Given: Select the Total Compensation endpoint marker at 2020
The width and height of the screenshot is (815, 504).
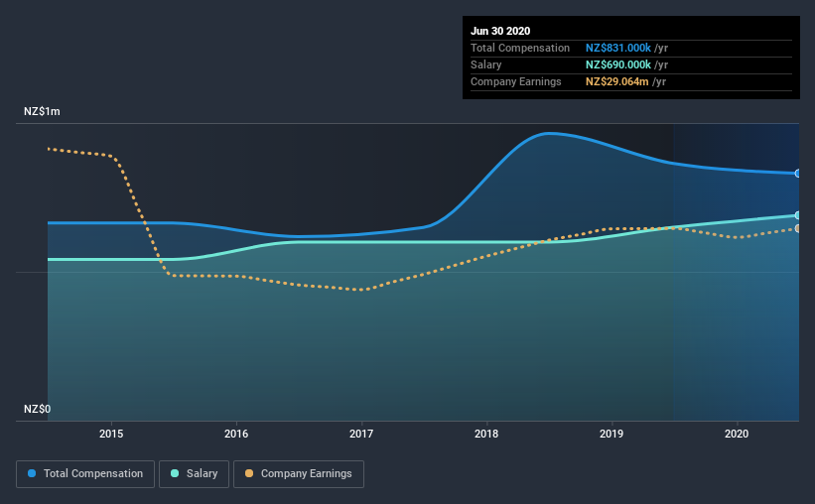Looking at the screenshot, I should point(797,173).
